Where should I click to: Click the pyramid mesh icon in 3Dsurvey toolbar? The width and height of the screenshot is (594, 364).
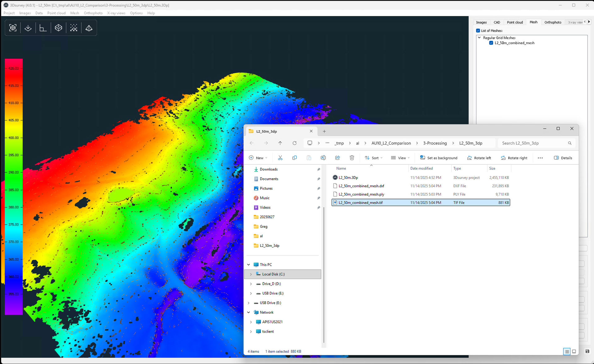point(89,28)
